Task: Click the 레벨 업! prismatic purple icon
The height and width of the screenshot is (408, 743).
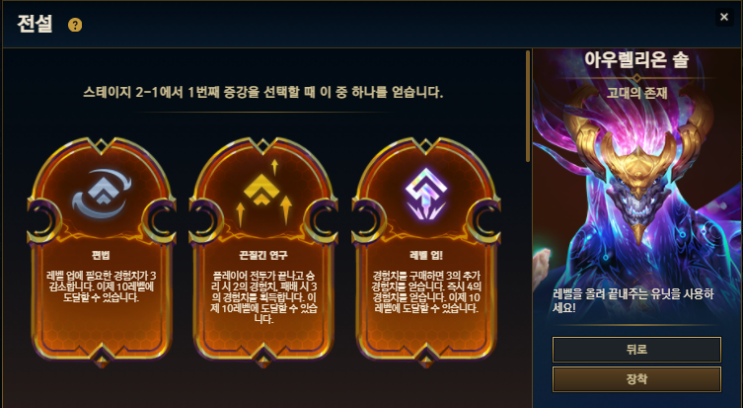Action: [426, 195]
